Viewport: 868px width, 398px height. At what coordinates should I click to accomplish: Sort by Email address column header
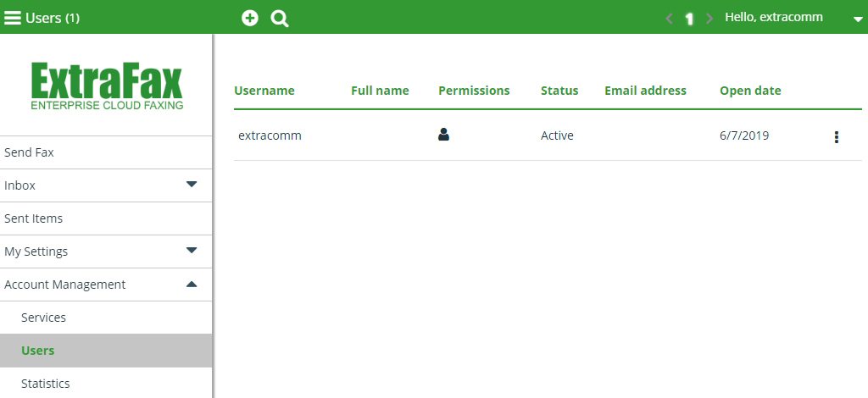(645, 91)
